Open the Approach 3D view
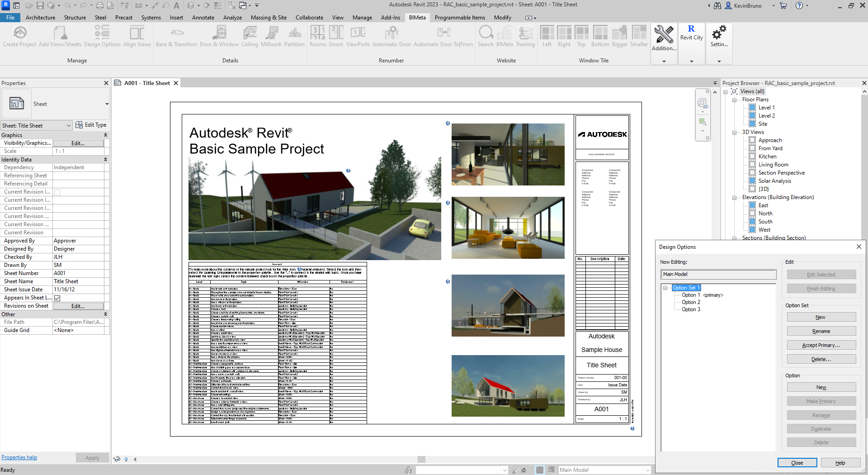868x475 pixels. pos(770,140)
